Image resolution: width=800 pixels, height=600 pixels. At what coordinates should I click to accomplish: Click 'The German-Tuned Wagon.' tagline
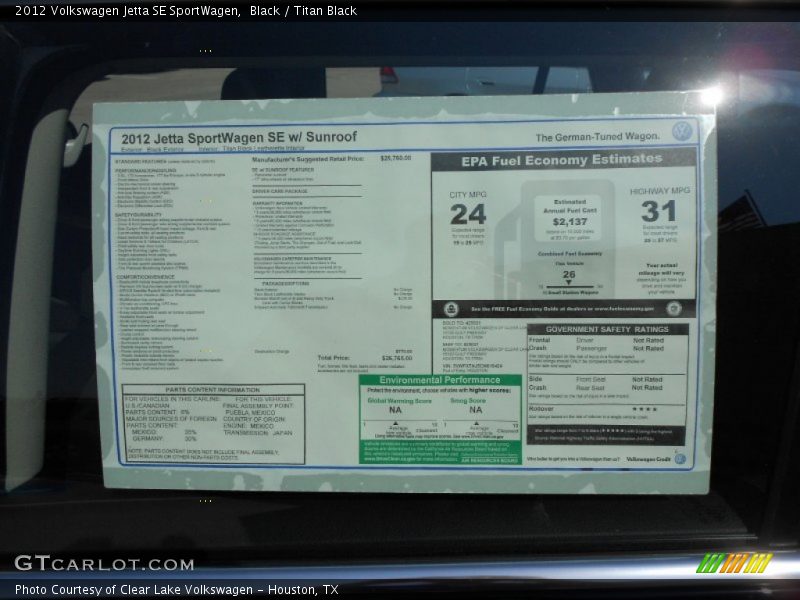(x=597, y=137)
